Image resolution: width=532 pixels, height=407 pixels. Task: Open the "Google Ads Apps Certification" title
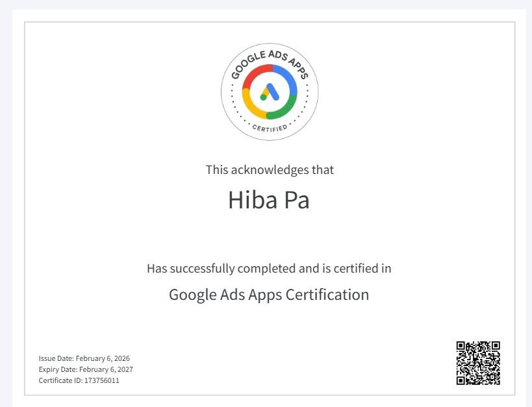[x=269, y=295]
